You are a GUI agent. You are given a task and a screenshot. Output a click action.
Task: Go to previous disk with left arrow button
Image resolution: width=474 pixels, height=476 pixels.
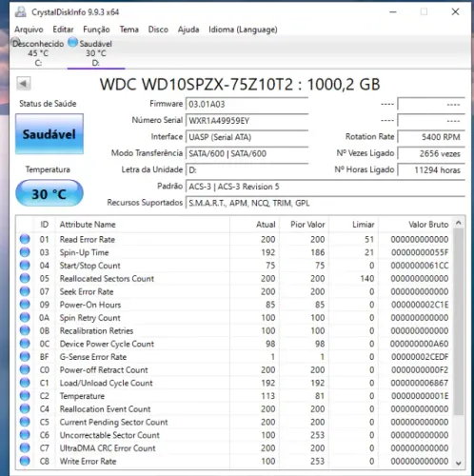pyautogui.click(x=24, y=84)
